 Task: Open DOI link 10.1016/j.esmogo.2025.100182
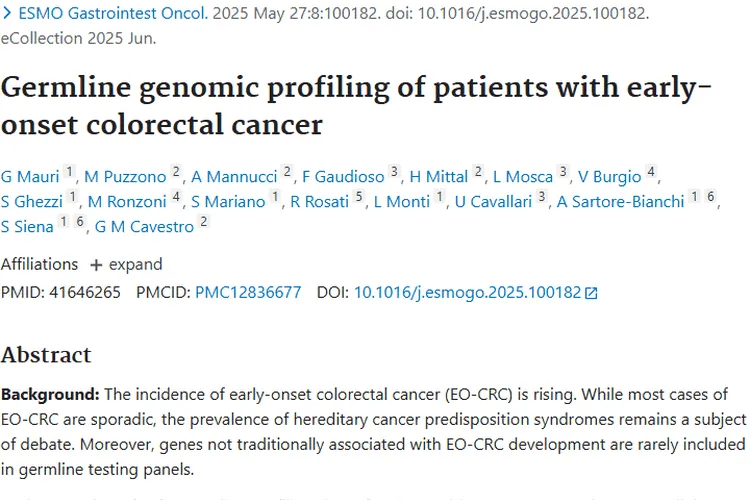pos(467,293)
